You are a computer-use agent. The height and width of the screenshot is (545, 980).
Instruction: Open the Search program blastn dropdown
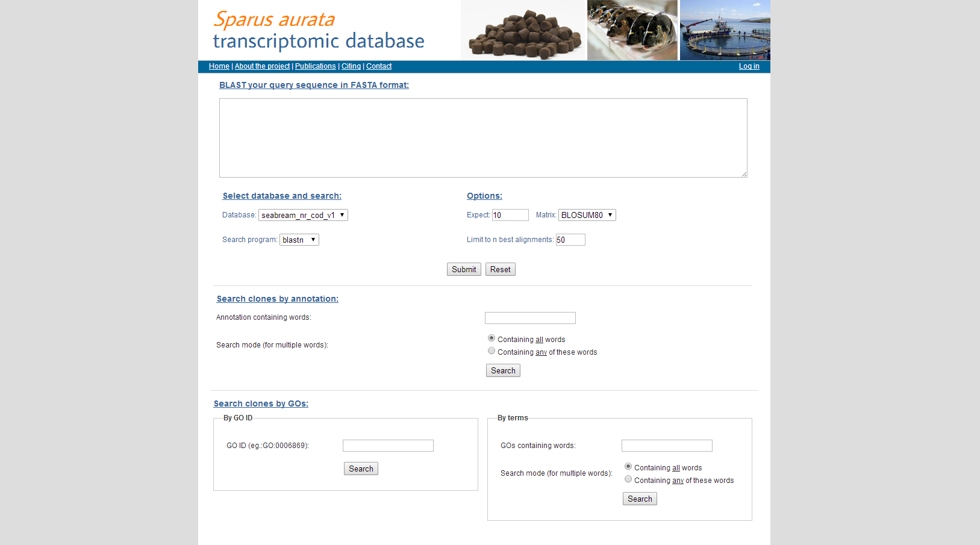(x=299, y=240)
